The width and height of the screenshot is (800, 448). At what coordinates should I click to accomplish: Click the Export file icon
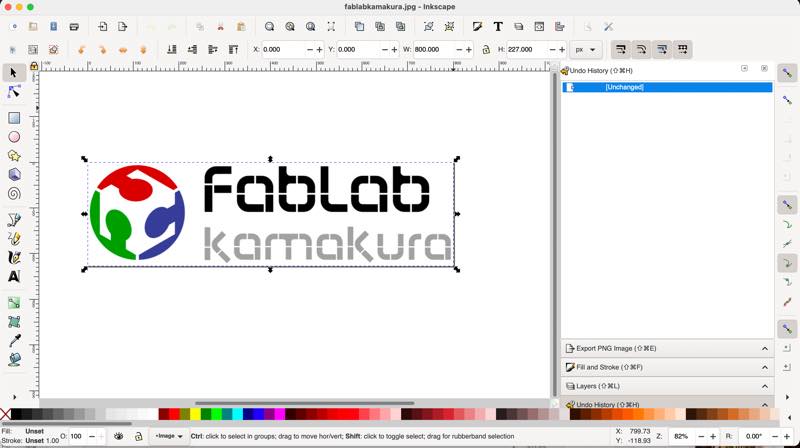pyautogui.click(x=122, y=27)
